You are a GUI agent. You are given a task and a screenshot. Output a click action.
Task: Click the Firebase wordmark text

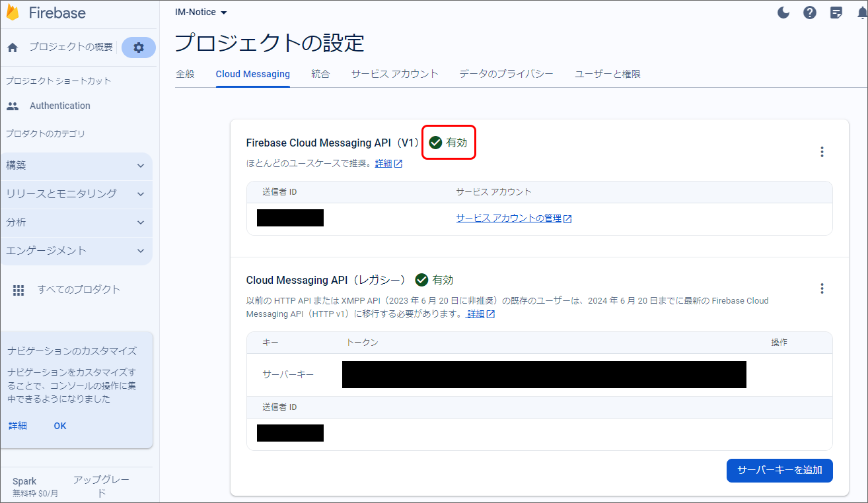point(57,13)
